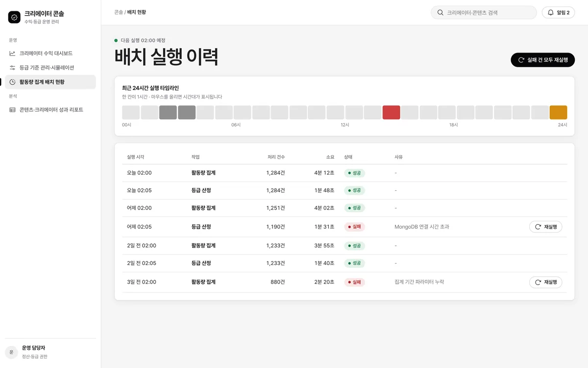Click the 오늘 02:05 run time cell
The width and height of the screenshot is (588, 368).
(x=139, y=190)
